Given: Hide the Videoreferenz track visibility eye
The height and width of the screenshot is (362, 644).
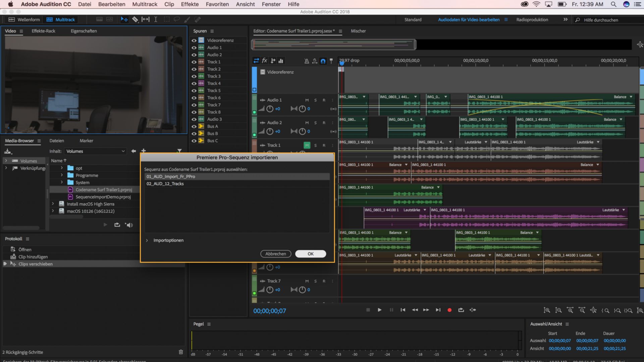Looking at the screenshot, I should point(194,40).
